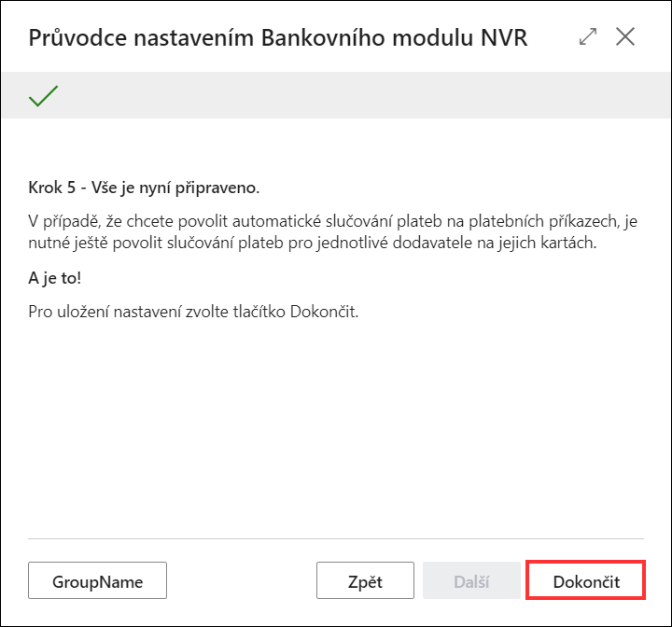Click the paragraph line starting nutné ještě
The width and height of the screenshot is (672, 627).
(313, 243)
